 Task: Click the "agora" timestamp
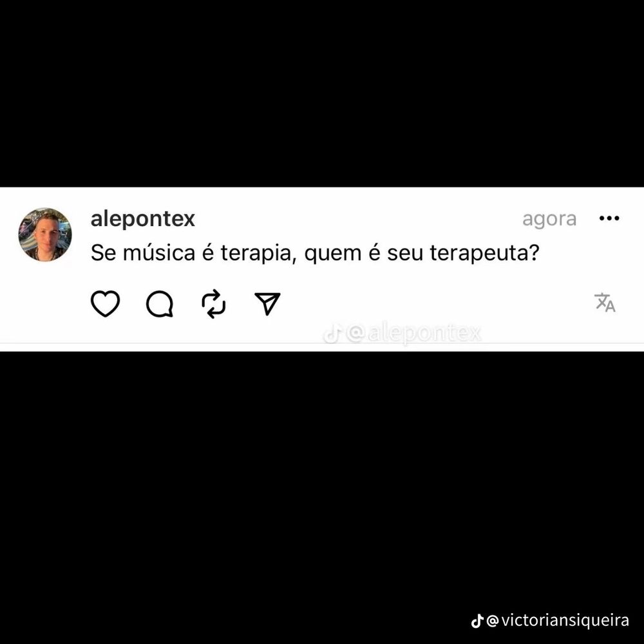pyautogui.click(x=549, y=220)
